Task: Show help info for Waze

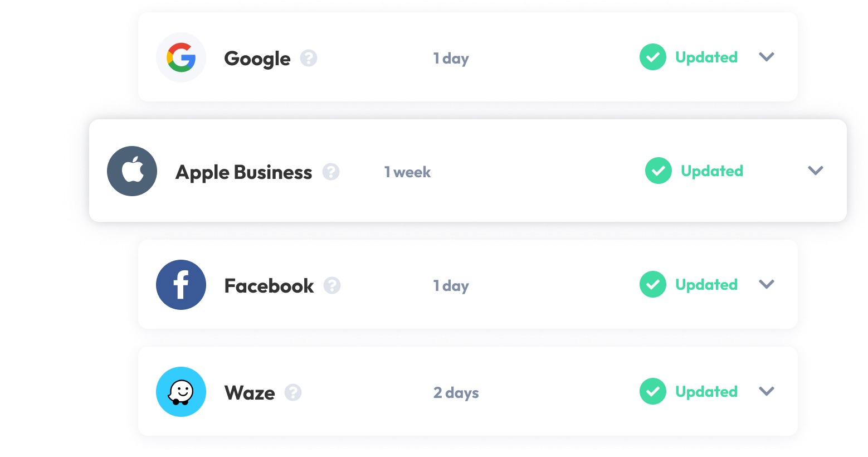Action: tap(293, 392)
